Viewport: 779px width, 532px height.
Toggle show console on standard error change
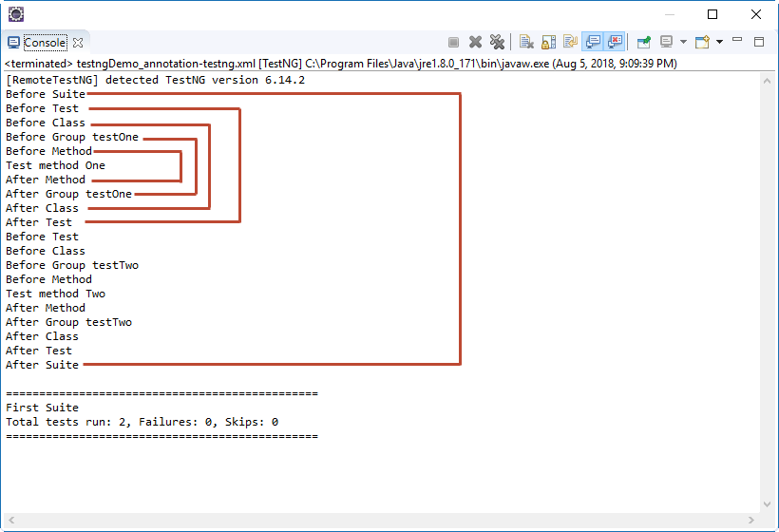tap(615, 42)
